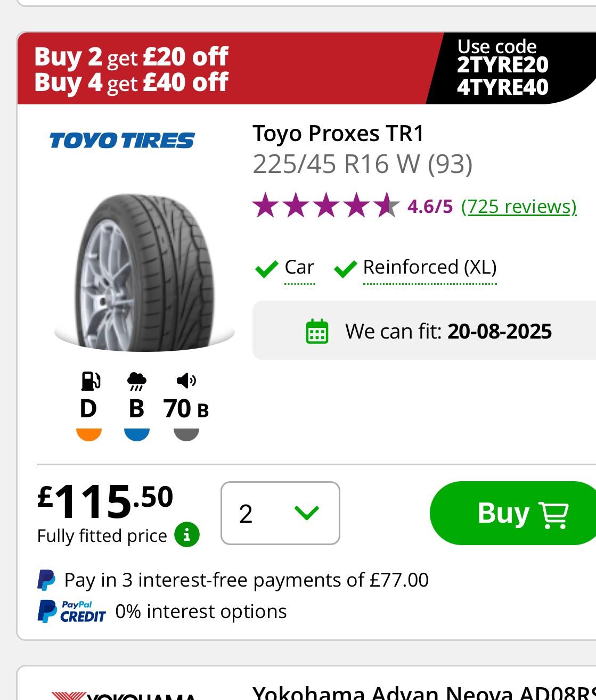596x700 pixels.
Task: Click the blue wet grip B swatch
Action: (137, 434)
